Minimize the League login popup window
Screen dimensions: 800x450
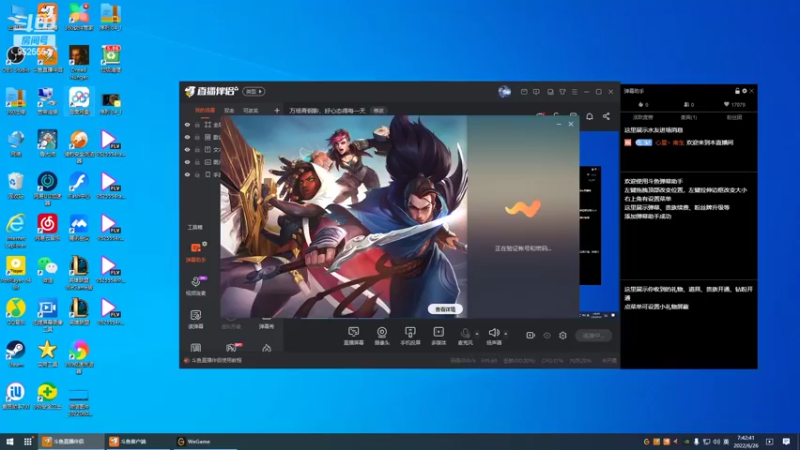pyautogui.click(x=559, y=124)
